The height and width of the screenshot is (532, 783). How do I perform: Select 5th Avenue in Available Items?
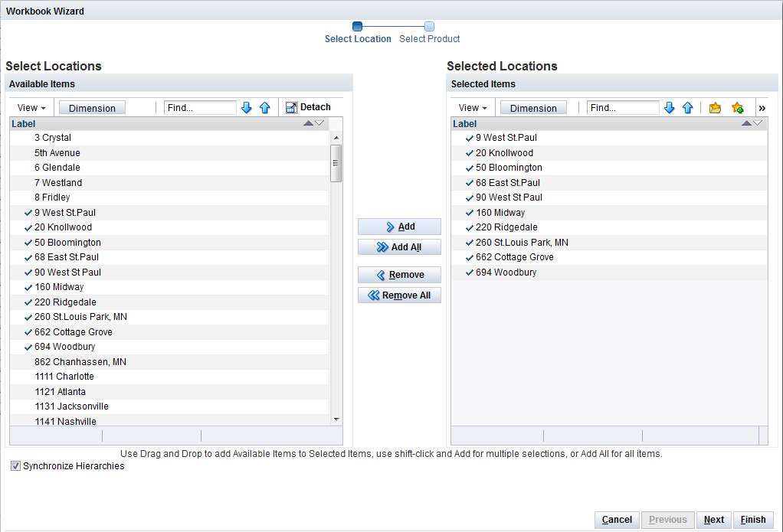[x=169, y=153]
